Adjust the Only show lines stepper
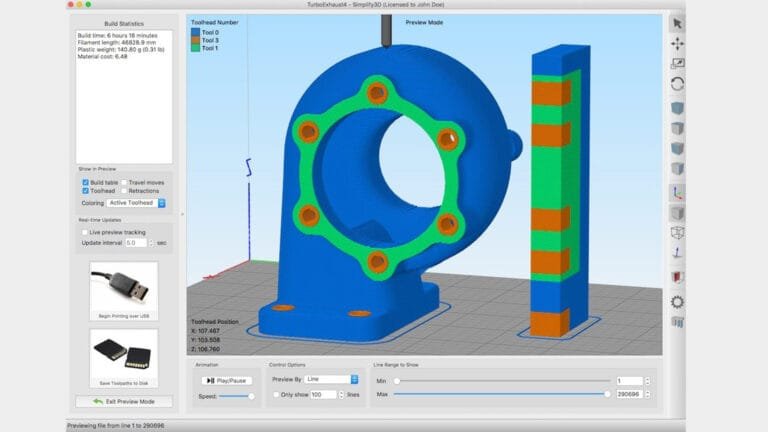 [x=341, y=395]
